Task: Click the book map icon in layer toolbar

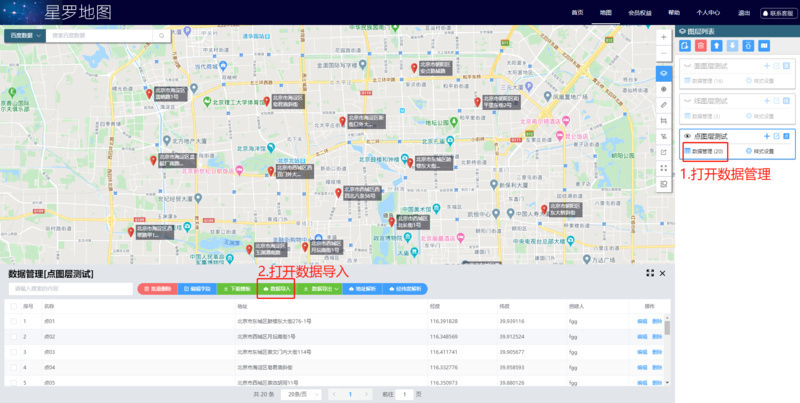Action: 764,46
